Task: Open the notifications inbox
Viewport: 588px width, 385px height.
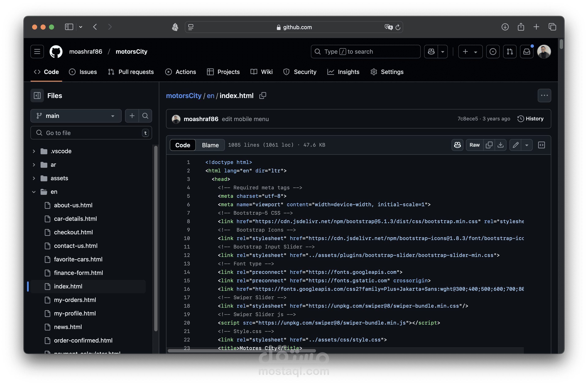Action: tap(527, 52)
